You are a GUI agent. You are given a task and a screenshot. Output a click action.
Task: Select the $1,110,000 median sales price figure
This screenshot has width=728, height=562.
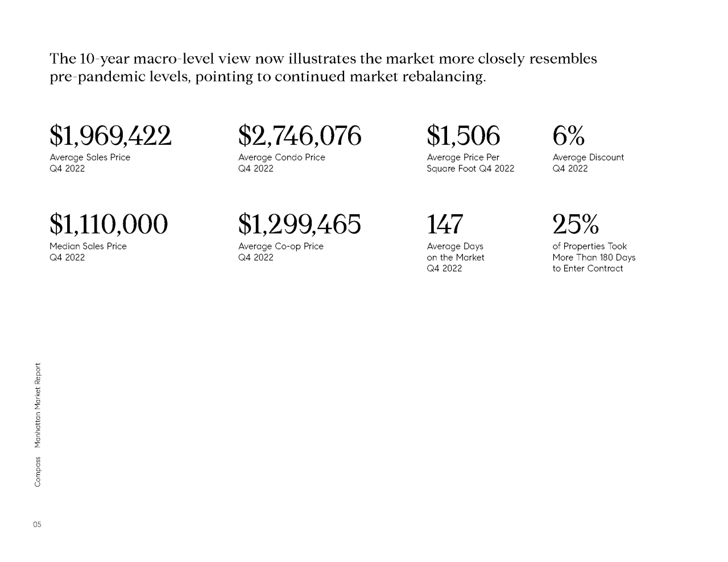109,224
